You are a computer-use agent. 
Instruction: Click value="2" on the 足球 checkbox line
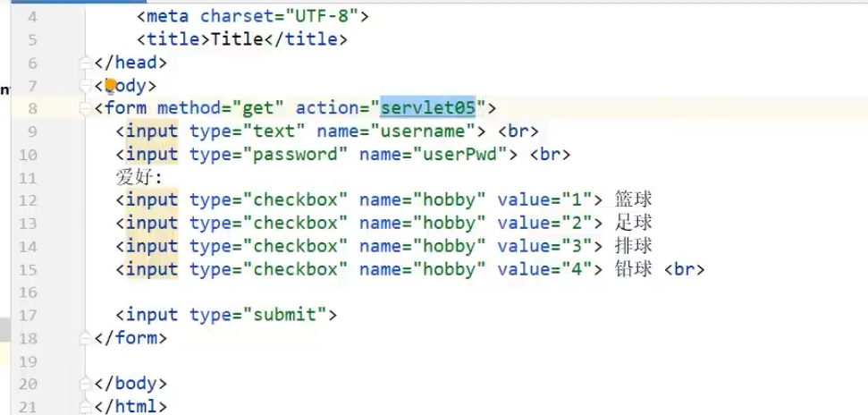pos(545,223)
